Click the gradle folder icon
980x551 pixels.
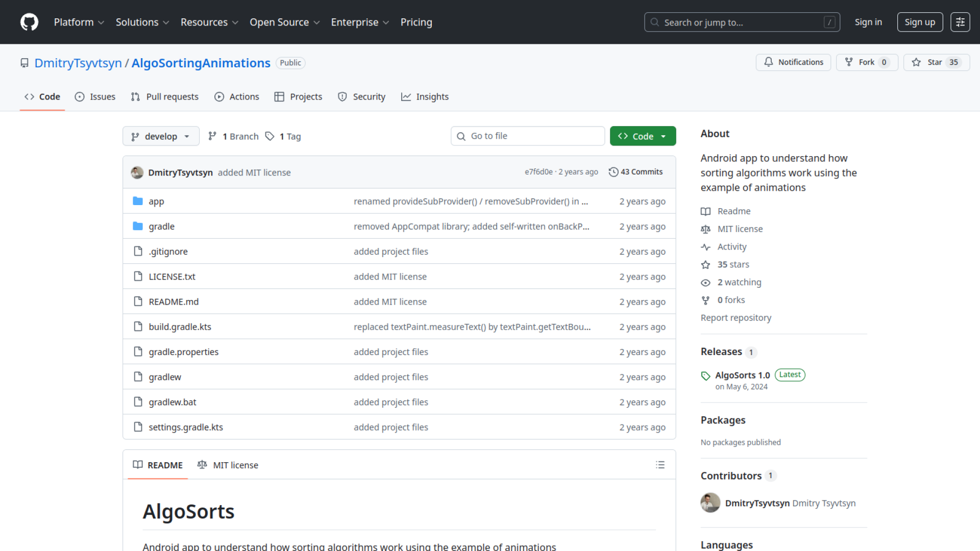pos(138,226)
